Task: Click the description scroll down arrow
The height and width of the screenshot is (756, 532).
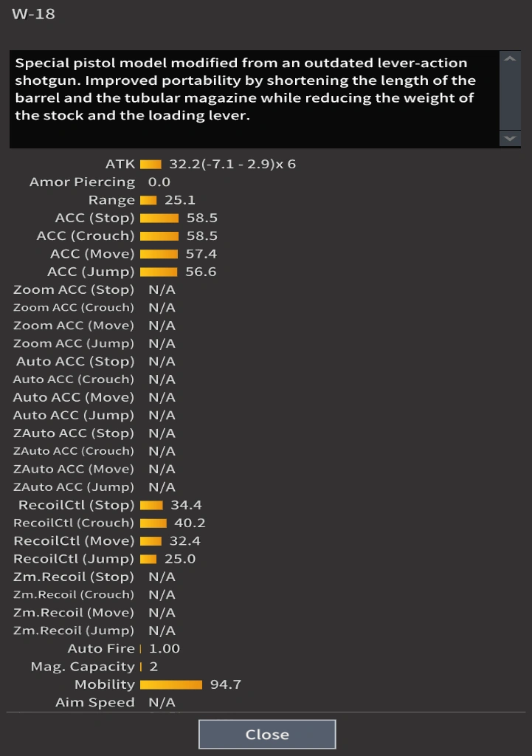Action: pos(510,138)
